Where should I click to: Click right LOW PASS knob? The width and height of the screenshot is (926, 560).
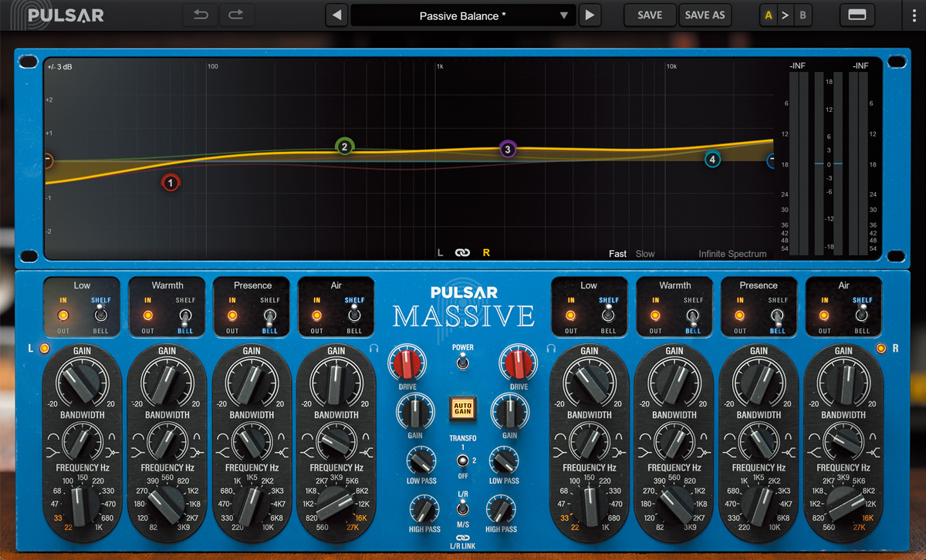coord(503,462)
